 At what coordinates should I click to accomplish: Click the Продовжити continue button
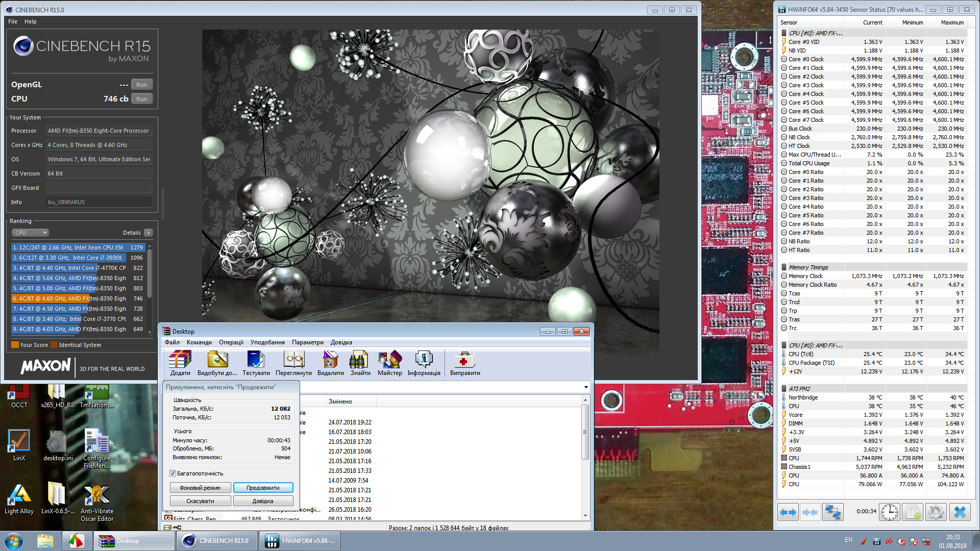coord(263,488)
